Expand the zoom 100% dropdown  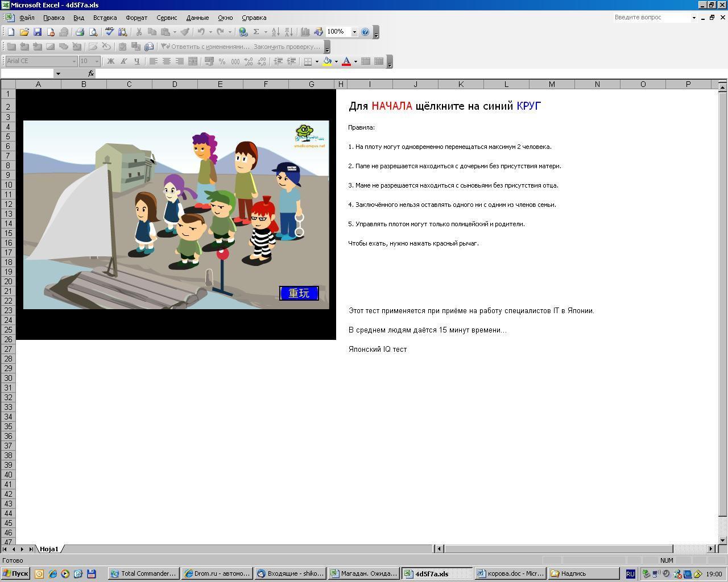pos(354,32)
